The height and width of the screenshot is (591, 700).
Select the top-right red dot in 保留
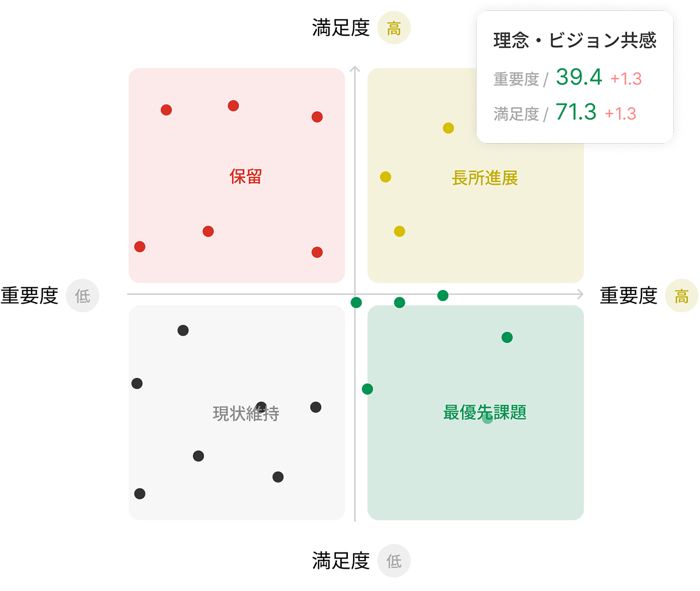coord(317,117)
